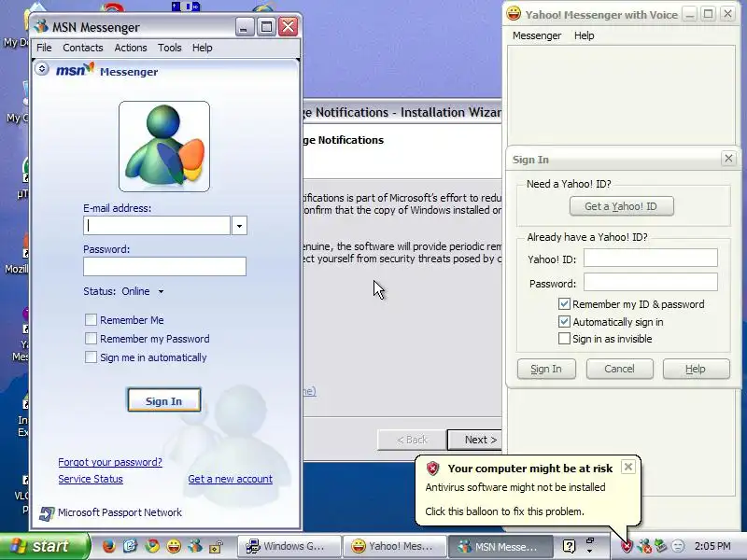Uncheck Remember my ID & password
This screenshot has width=747, height=560.
coord(564,304)
